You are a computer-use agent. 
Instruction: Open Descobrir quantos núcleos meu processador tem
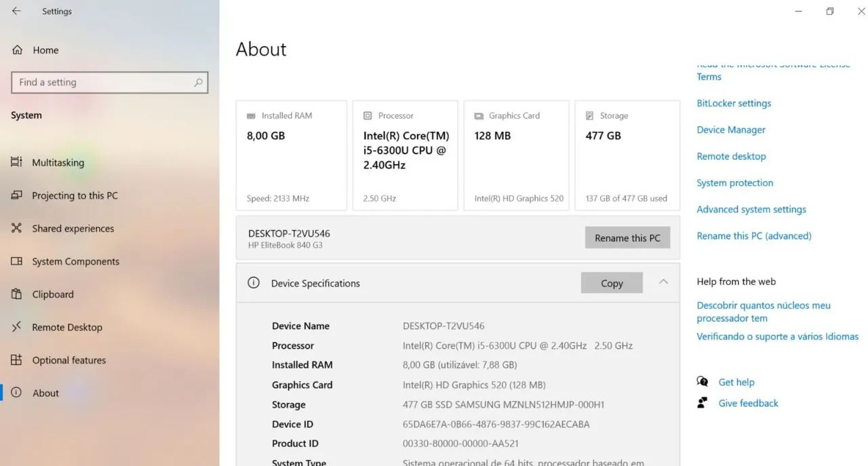pyautogui.click(x=764, y=312)
